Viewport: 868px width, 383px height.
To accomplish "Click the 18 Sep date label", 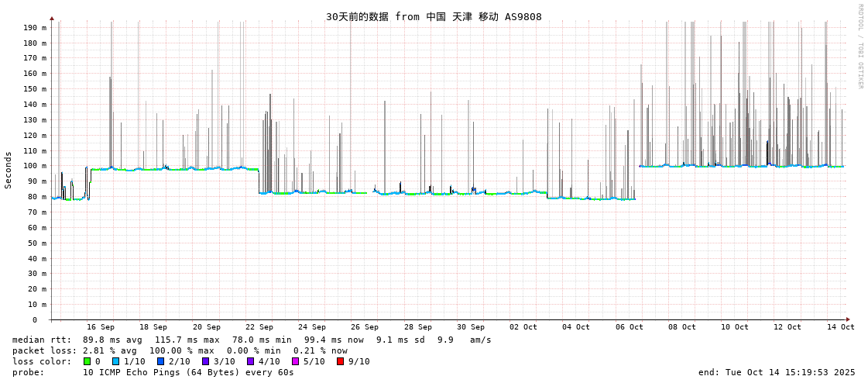I will (x=153, y=327).
